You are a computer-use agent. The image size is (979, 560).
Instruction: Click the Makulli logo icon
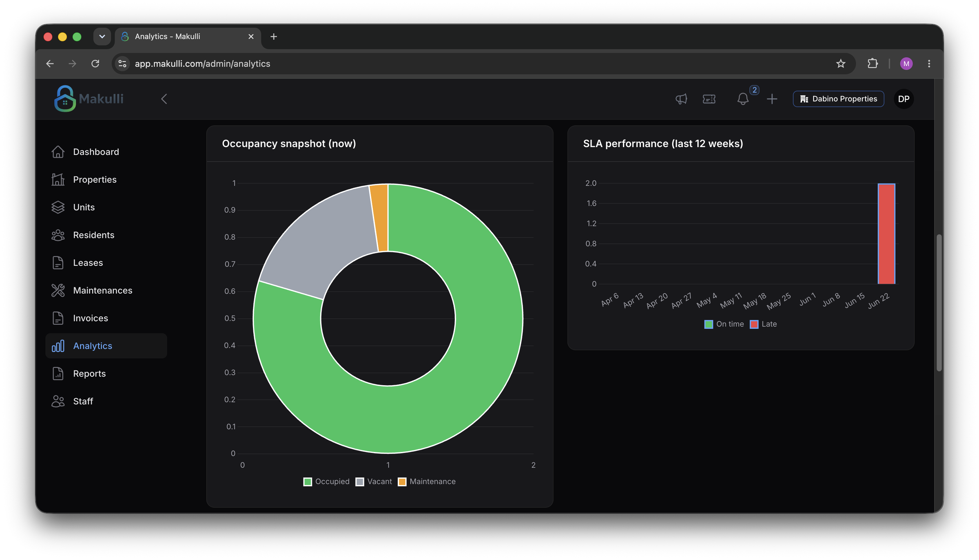pyautogui.click(x=65, y=98)
